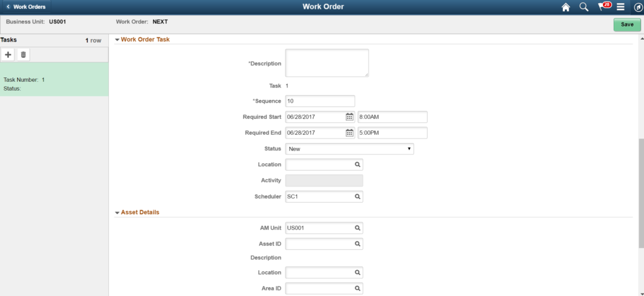644x296 pixels.
Task: Click into the Description text area
Action: 326,63
